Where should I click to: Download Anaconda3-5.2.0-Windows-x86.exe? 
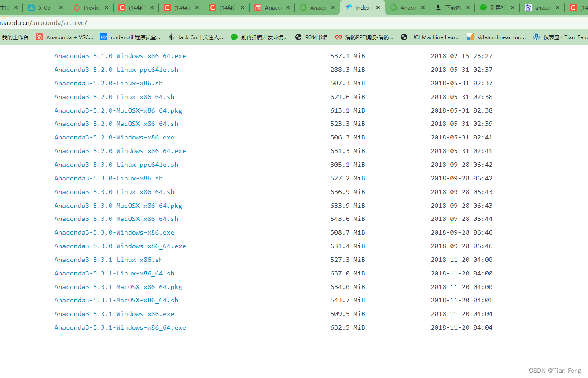click(x=114, y=137)
